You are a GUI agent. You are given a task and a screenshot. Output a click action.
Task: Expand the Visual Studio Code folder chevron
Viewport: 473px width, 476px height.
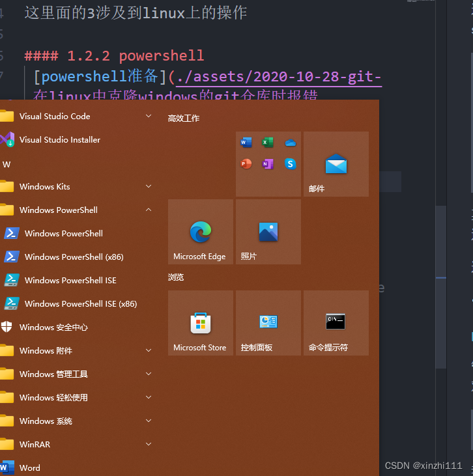click(x=149, y=116)
